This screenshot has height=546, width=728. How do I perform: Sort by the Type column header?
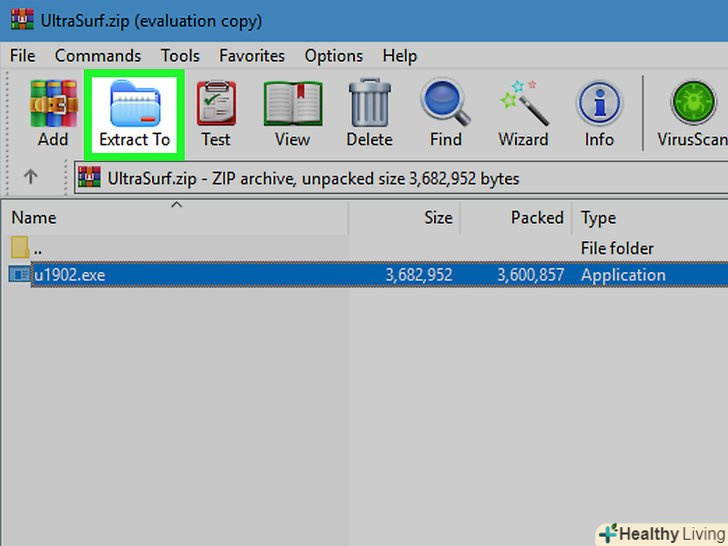(x=650, y=217)
